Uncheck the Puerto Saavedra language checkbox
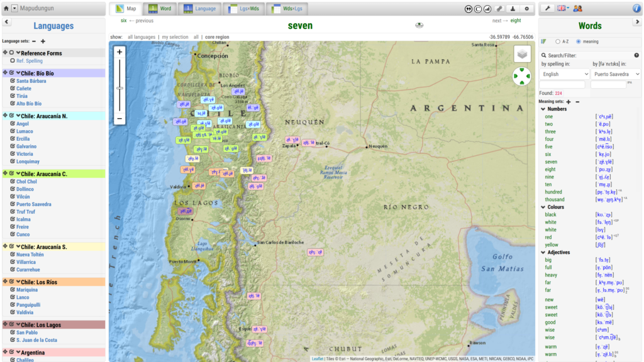Screen dimensions: 644x362 pyautogui.click(x=12, y=204)
